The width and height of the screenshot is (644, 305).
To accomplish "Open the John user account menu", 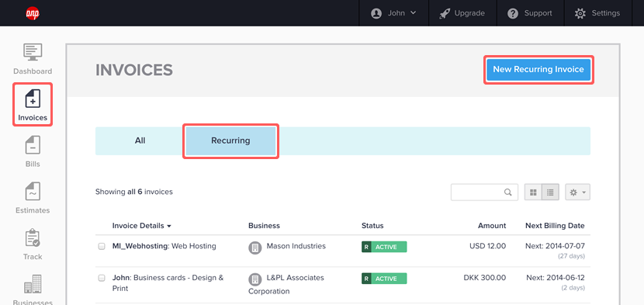I will 393,13.
